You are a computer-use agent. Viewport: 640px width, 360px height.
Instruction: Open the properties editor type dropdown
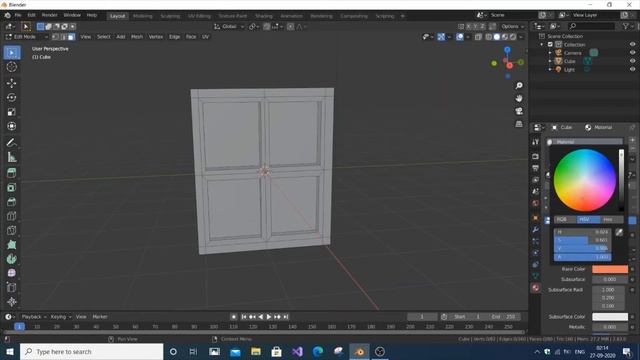coord(538,128)
